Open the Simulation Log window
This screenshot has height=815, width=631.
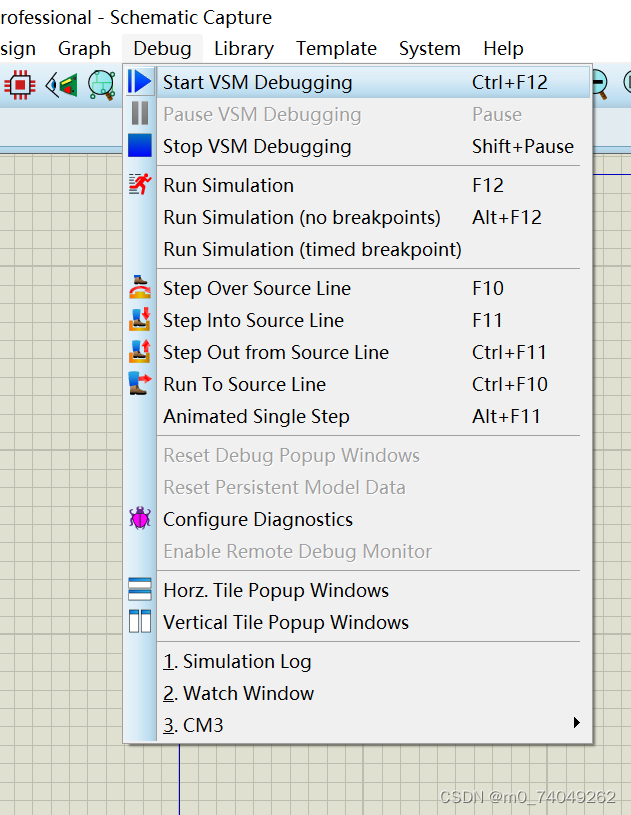238,661
